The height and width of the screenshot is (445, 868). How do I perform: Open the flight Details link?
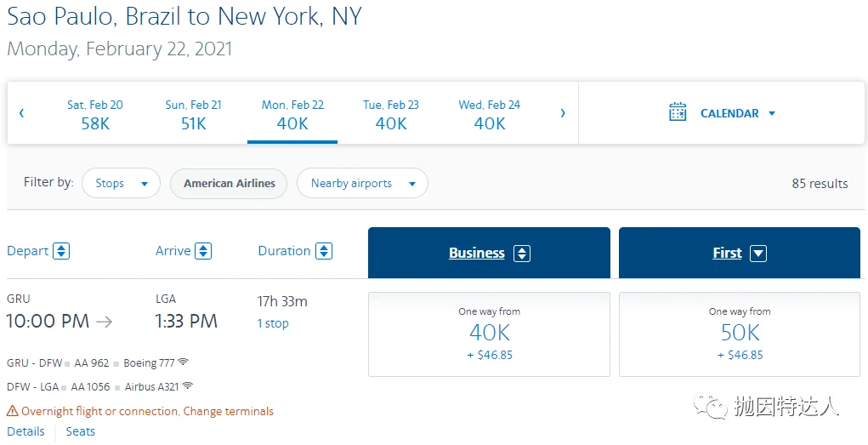click(26, 431)
